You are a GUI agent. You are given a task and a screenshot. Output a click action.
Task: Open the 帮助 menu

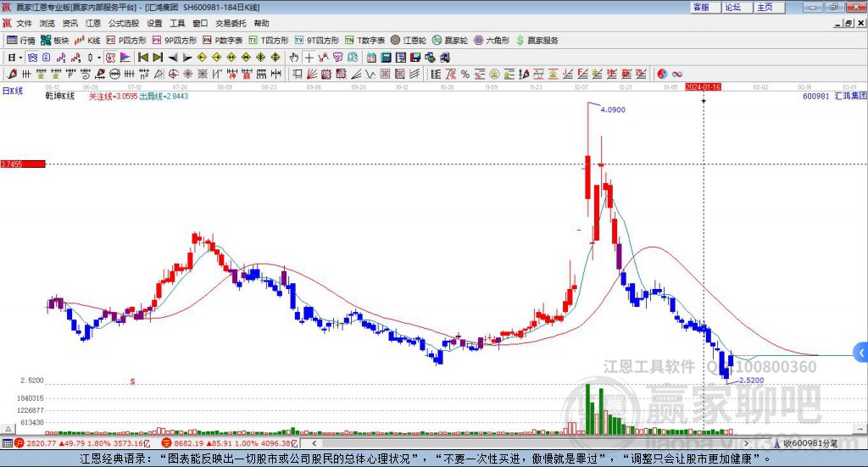coord(261,23)
